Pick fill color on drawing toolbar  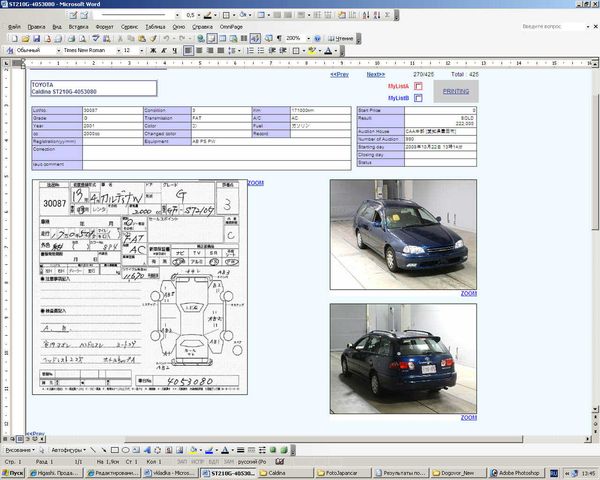193,450
